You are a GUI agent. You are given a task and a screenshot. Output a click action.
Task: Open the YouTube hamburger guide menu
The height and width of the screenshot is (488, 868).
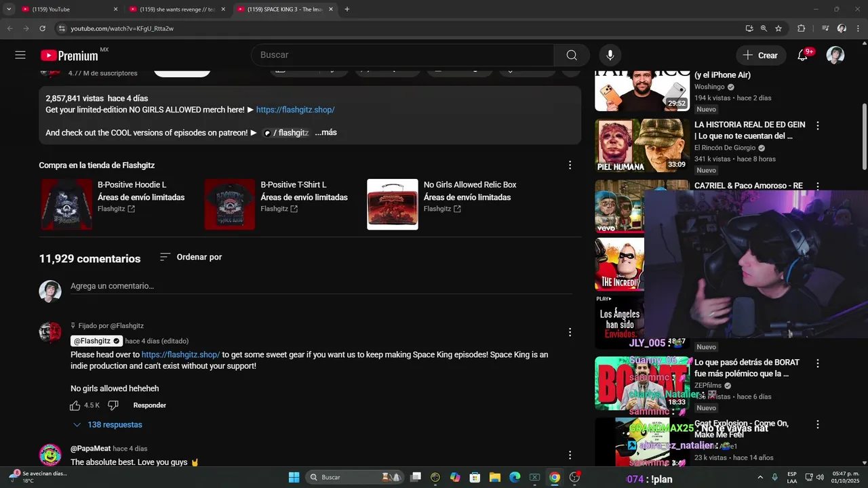[20, 55]
